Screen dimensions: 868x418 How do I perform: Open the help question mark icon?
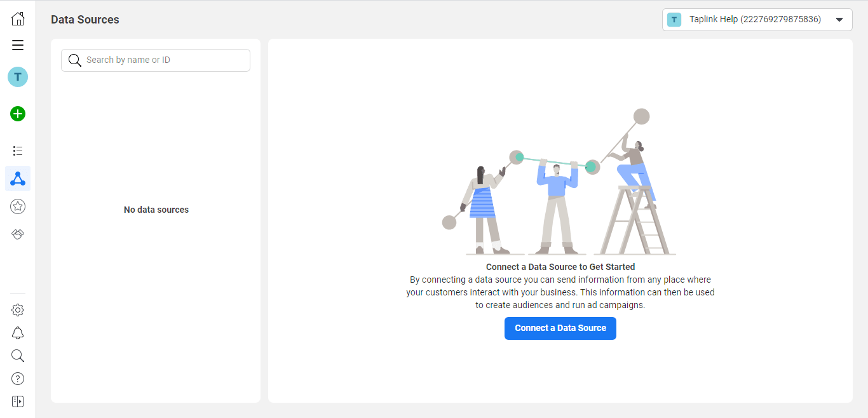18,379
